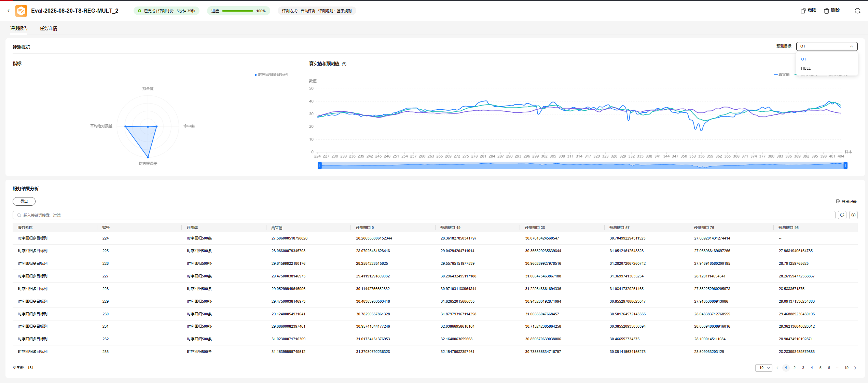Image resolution: width=868 pixels, height=383 pixels.
Task: Click the help icon beside 真实值和预测值
Action: point(344,64)
